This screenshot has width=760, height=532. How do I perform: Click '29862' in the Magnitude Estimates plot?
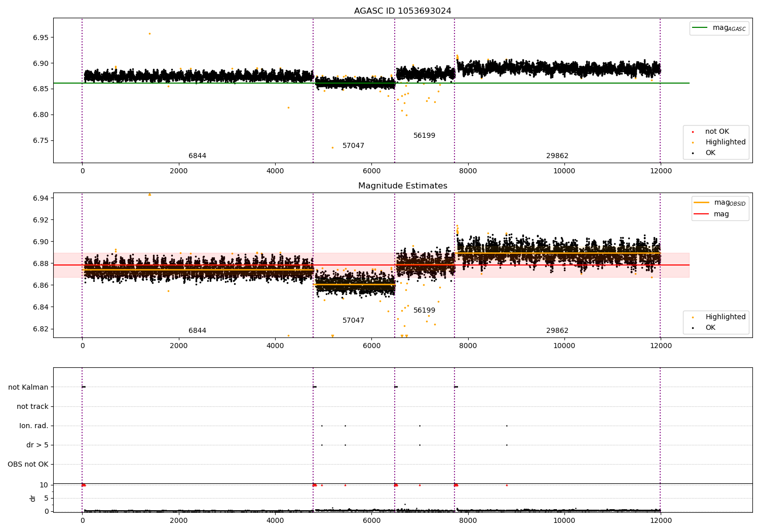[557, 331]
